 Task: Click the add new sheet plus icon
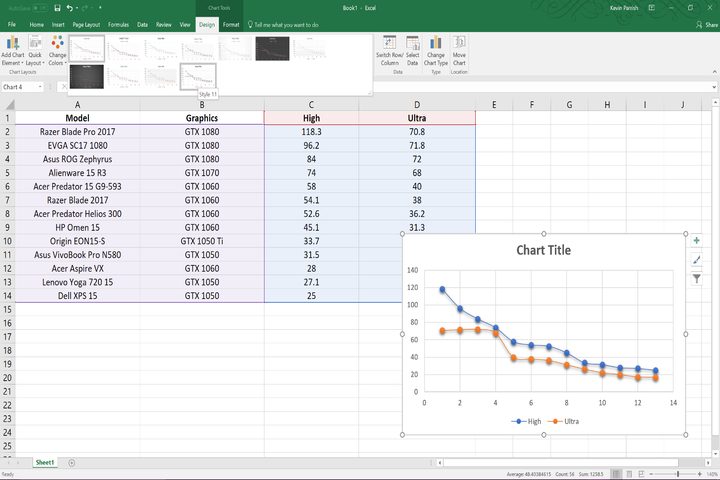[72, 463]
